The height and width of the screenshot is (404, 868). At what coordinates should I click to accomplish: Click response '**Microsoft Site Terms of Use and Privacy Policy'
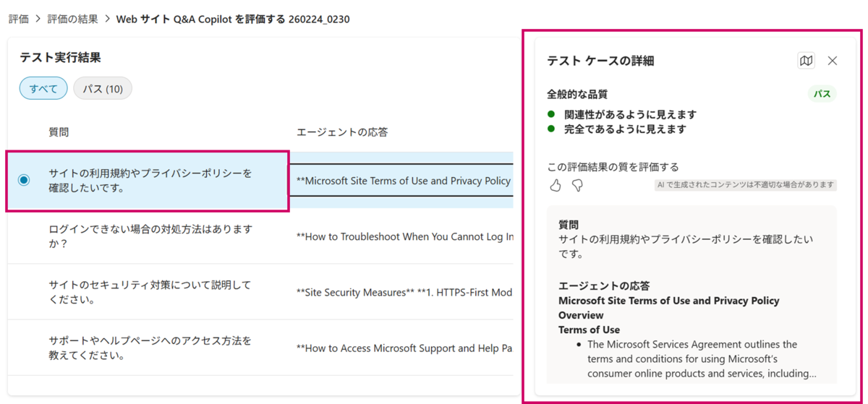tap(404, 181)
